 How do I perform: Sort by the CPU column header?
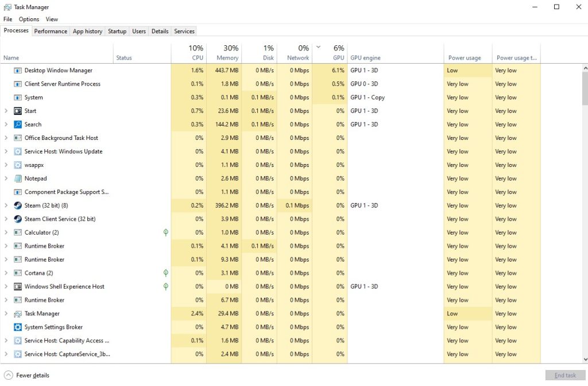point(188,53)
